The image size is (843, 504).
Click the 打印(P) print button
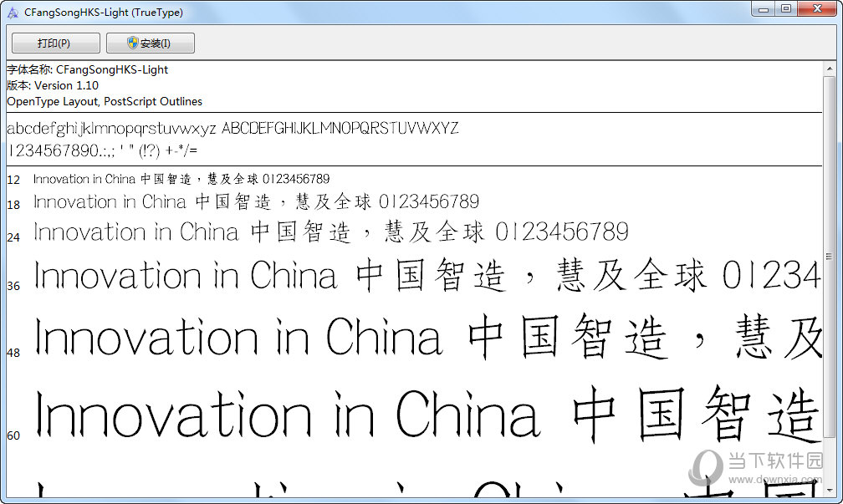click(56, 43)
